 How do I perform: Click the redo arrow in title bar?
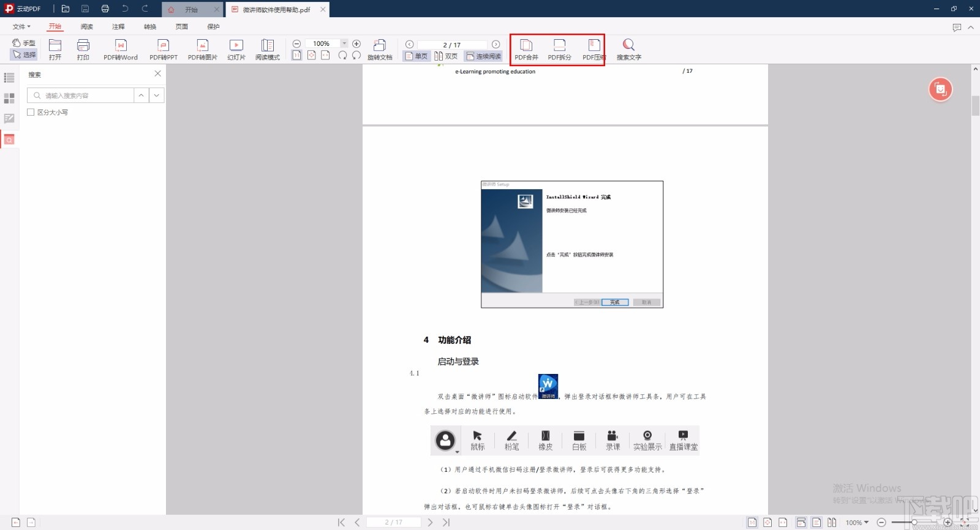pyautogui.click(x=145, y=9)
